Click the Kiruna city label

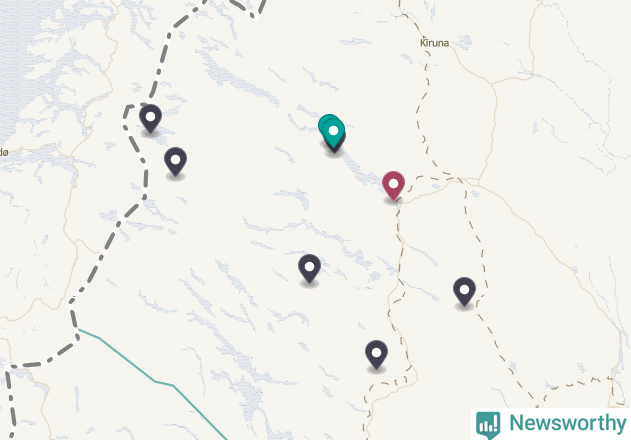[434, 43]
